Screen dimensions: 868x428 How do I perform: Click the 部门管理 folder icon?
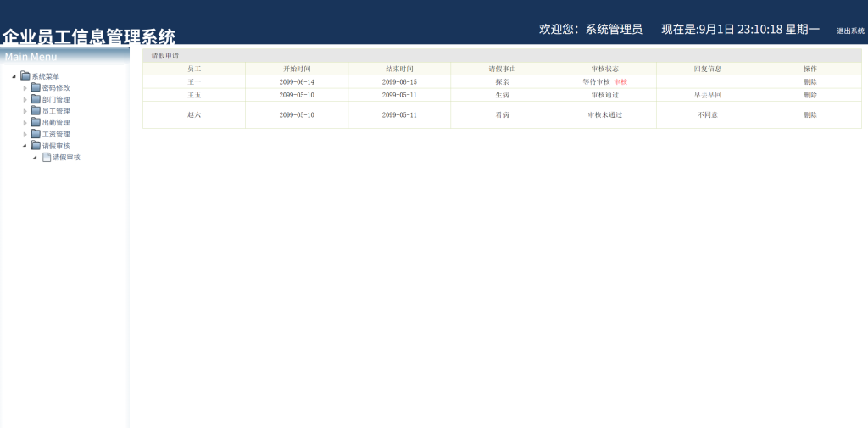point(36,99)
